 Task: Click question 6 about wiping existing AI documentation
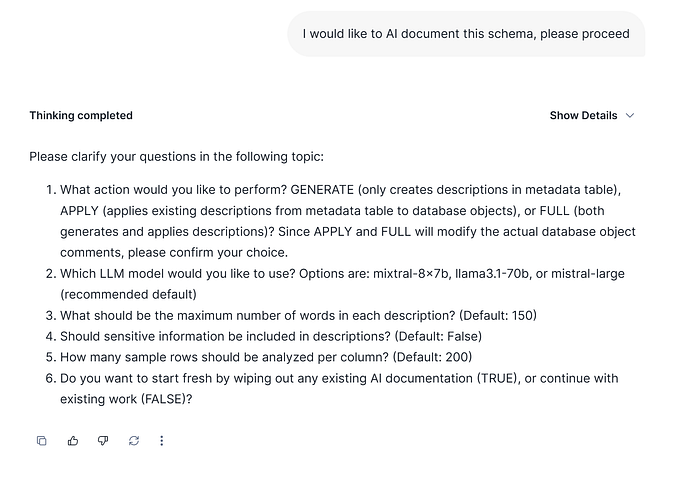[x=339, y=378]
